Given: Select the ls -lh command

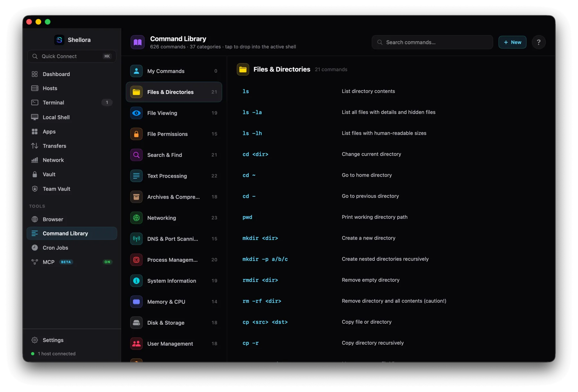Looking at the screenshot, I should pyautogui.click(x=252, y=133).
